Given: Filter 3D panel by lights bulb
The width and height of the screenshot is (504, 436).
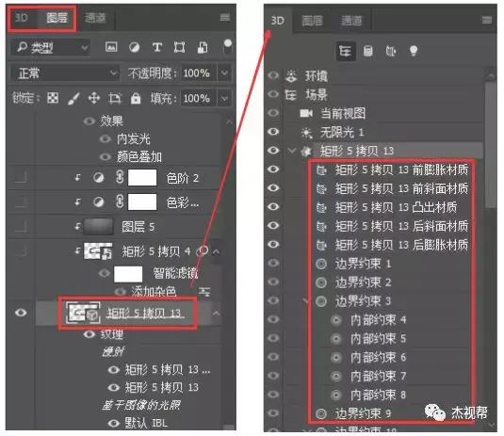Looking at the screenshot, I should pos(414,51).
